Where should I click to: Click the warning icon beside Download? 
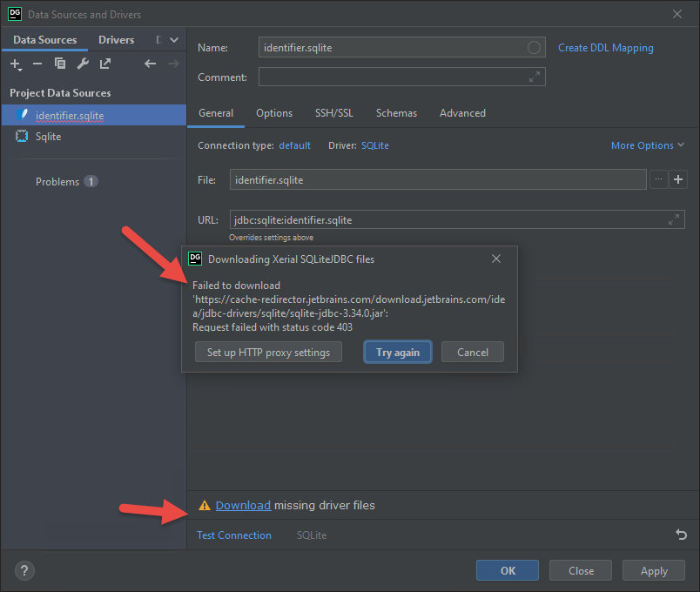(205, 506)
